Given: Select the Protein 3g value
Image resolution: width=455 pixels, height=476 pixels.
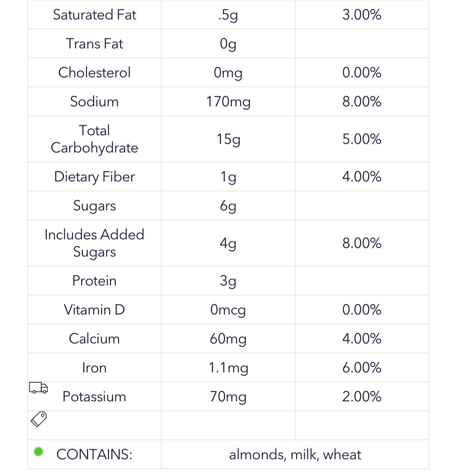Looking at the screenshot, I should pos(228,281).
